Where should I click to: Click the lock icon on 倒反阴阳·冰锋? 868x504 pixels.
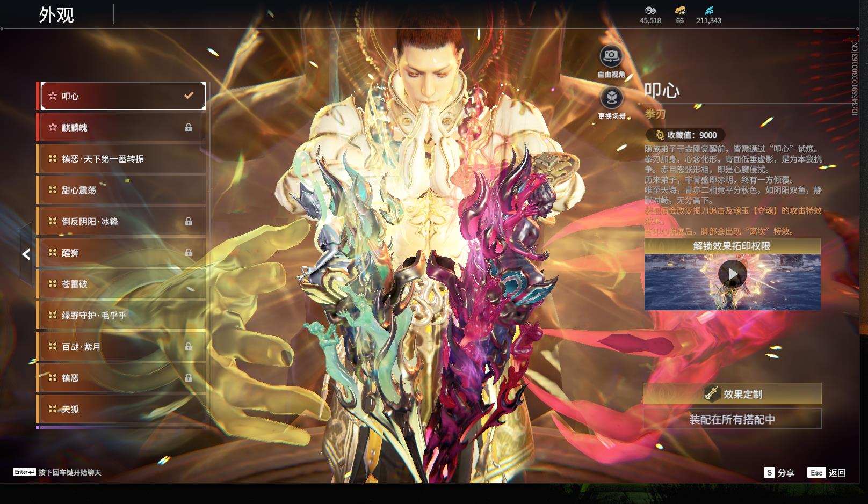click(x=189, y=221)
